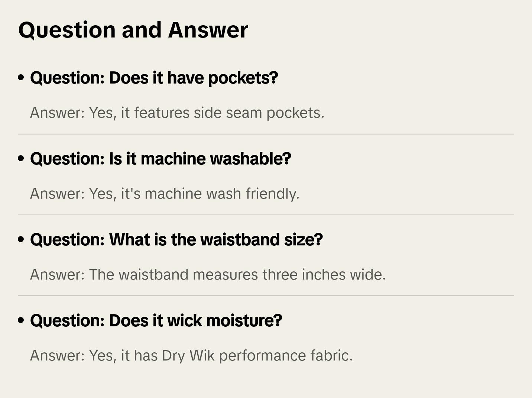Click the "Does it have pockets?" question

click(x=154, y=78)
